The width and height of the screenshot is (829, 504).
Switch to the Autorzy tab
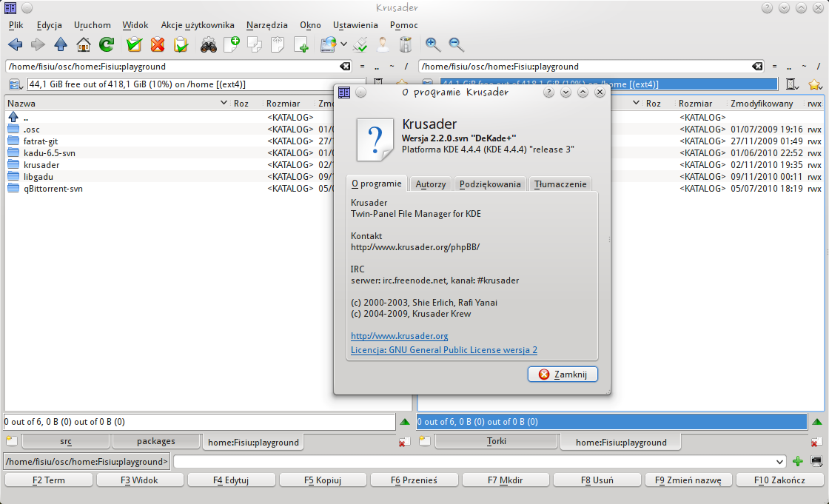[430, 184]
